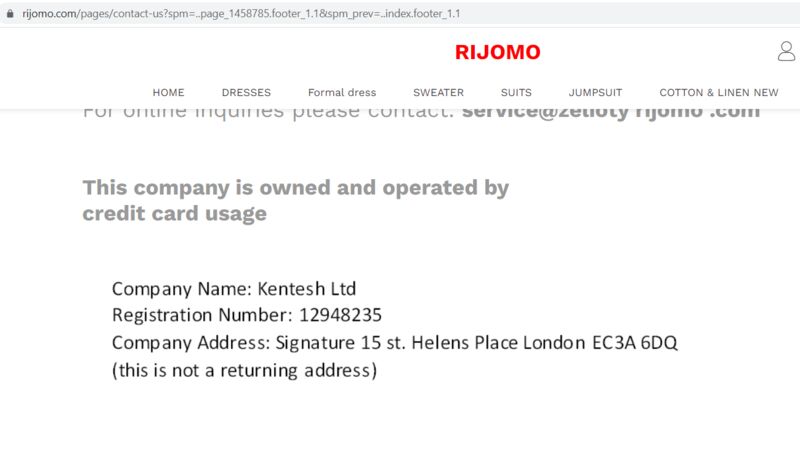Open the SUITS category
This screenshot has height=463, width=800.
(516, 92)
